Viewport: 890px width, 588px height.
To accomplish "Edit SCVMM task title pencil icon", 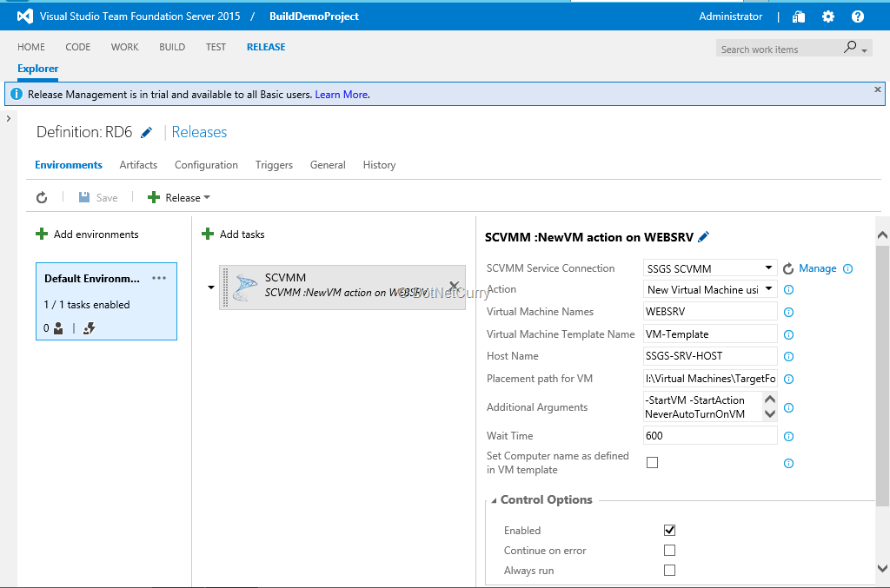I will [x=704, y=237].
